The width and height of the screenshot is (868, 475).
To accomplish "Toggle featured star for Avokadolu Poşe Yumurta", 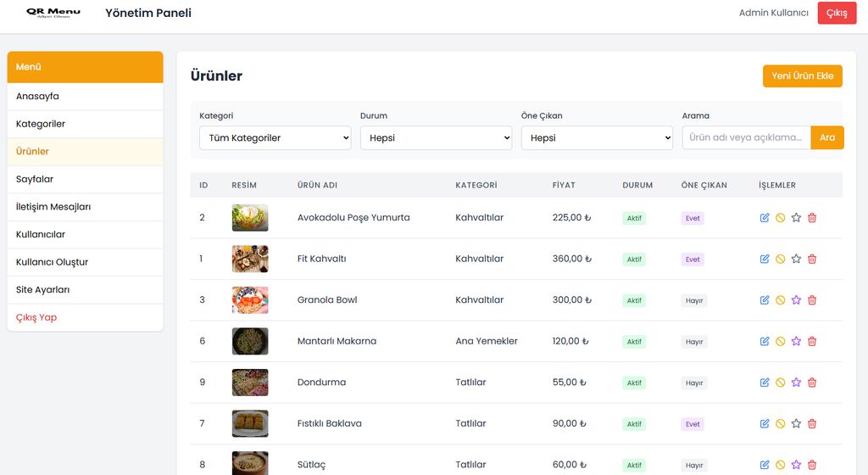I will [x=796, y=218].
